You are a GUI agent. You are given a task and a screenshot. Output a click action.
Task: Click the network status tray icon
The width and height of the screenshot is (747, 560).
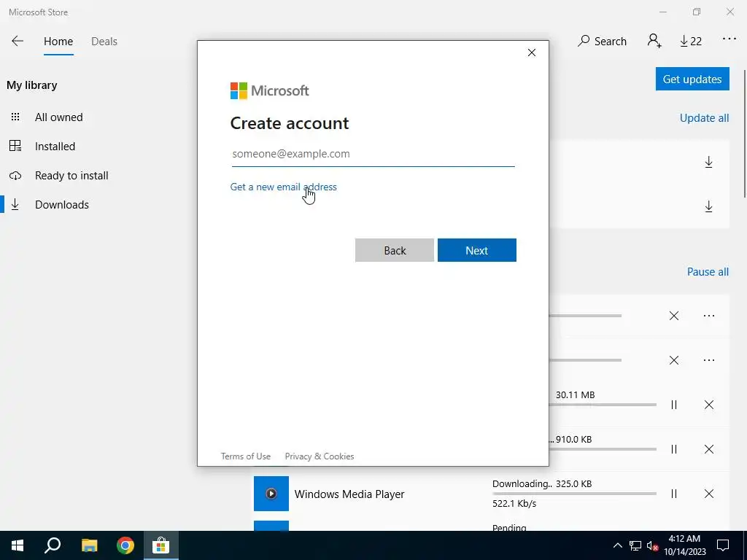635,545
